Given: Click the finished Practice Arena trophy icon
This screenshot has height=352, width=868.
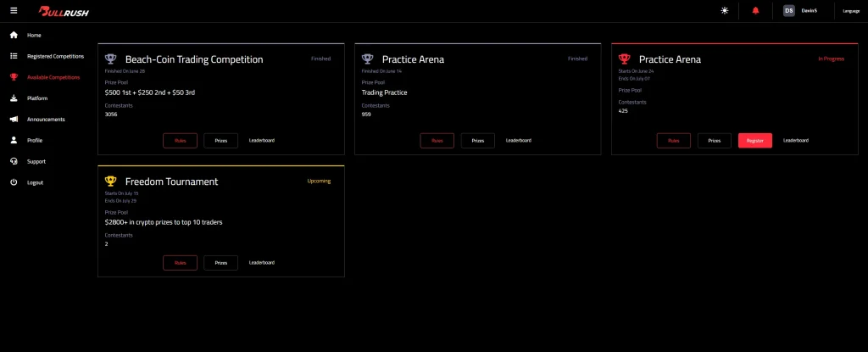Looking at the screenshot, I should (x=368, y=59).
